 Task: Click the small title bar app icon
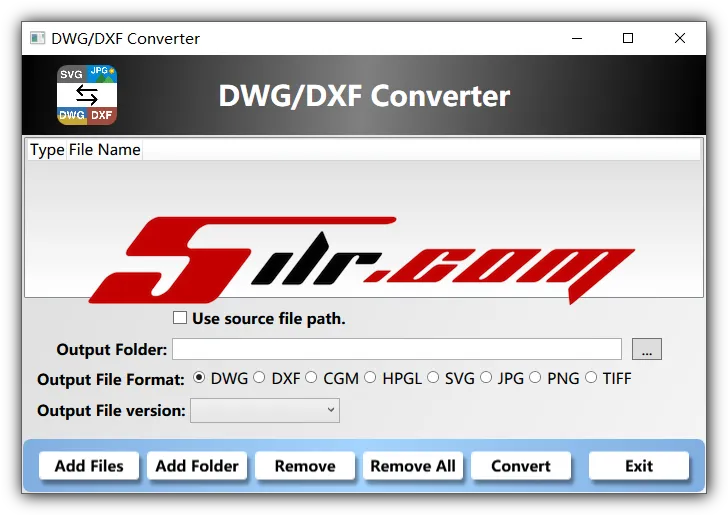click(x=38, y=38)
